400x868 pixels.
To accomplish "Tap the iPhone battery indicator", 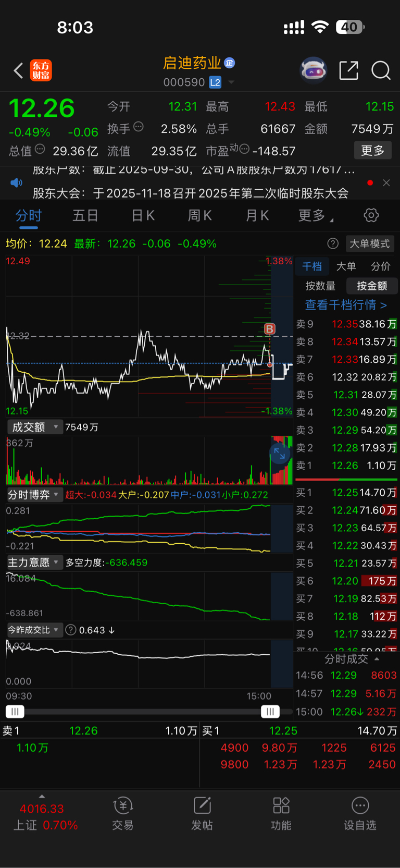I will point(349,27).
